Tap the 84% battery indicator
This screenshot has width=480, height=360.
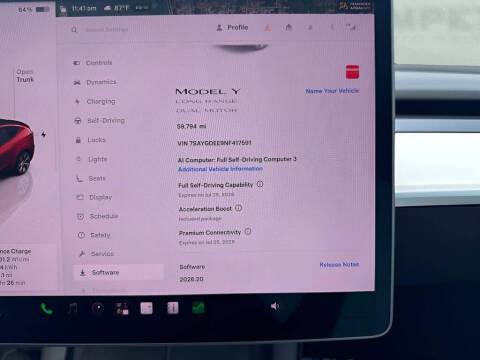coord(33,10)
